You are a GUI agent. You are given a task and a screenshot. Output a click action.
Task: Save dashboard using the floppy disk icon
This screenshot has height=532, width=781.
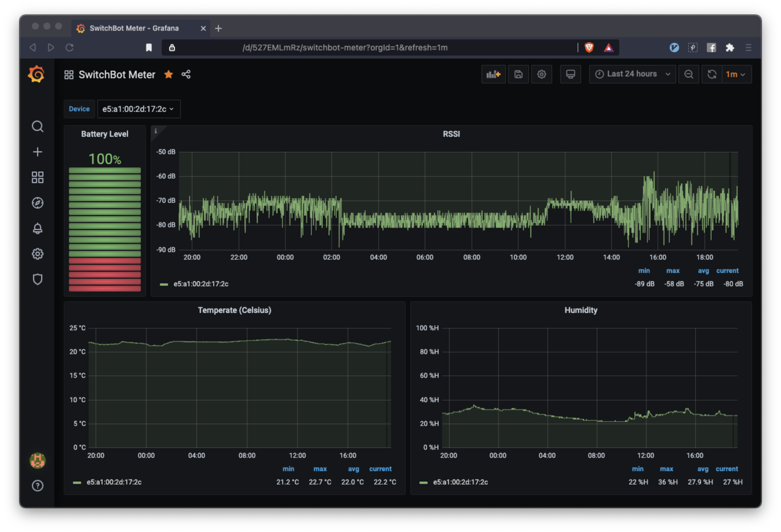pyautogui.click(x=518, y=74)
